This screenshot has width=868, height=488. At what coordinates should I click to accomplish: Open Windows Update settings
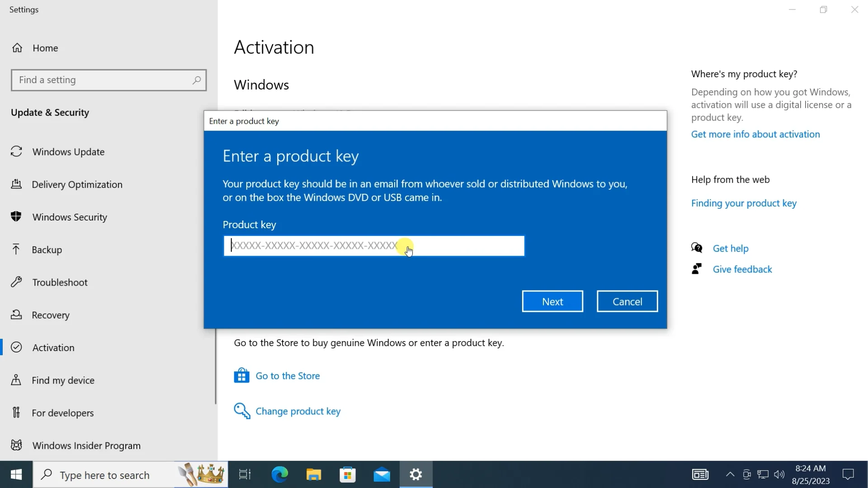(x=68, y=151)
